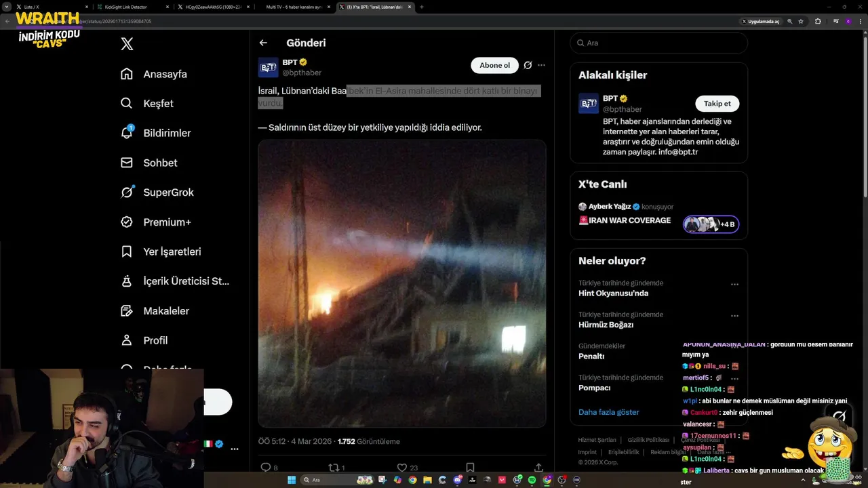Bookmark this page with the star icon
868x488 pixels.
click(801, 21)
